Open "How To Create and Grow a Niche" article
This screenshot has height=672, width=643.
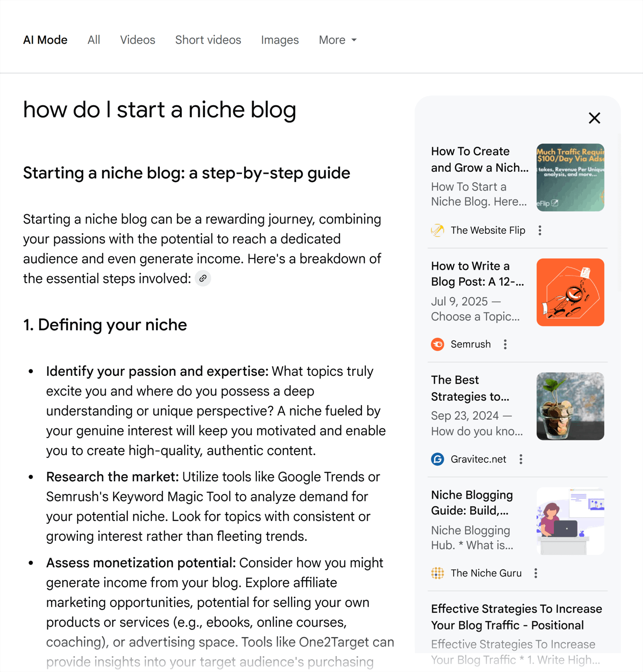[x=479, y=159]
